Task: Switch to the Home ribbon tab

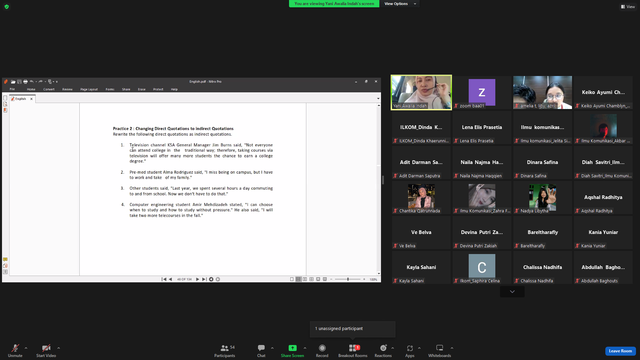Action: (31, 89)
